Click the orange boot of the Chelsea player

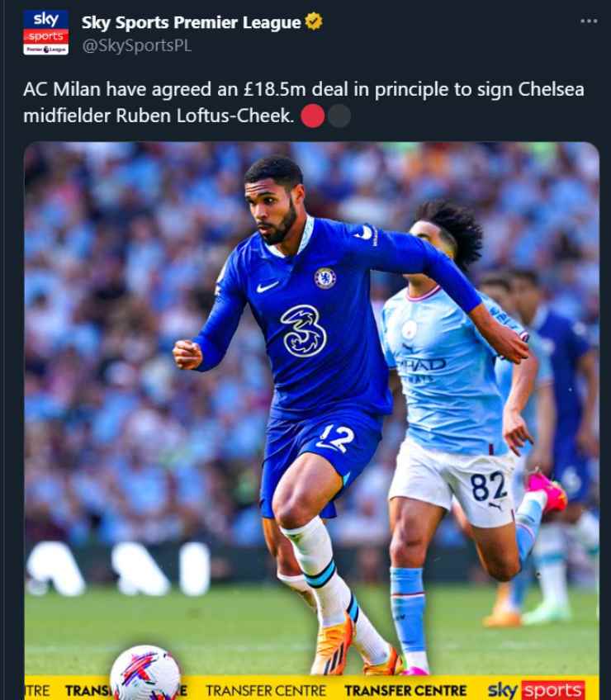point(332,643)
